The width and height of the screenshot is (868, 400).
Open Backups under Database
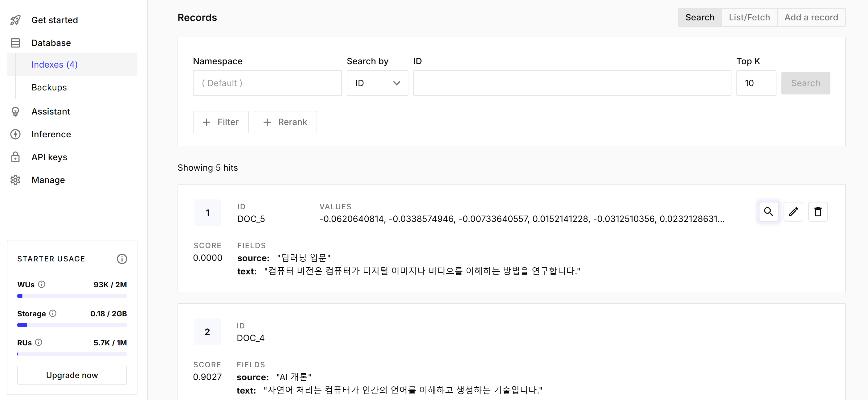(49, 87)
